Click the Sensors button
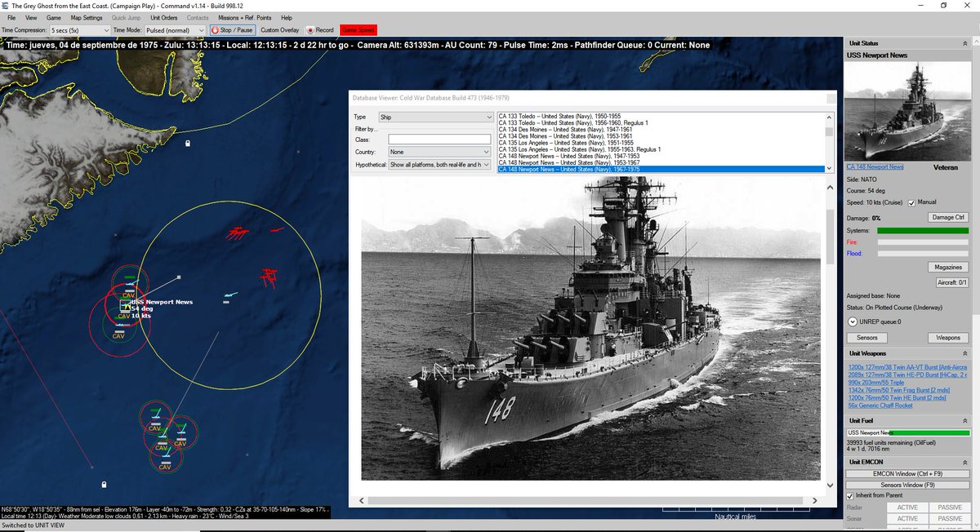 [866, 338]
